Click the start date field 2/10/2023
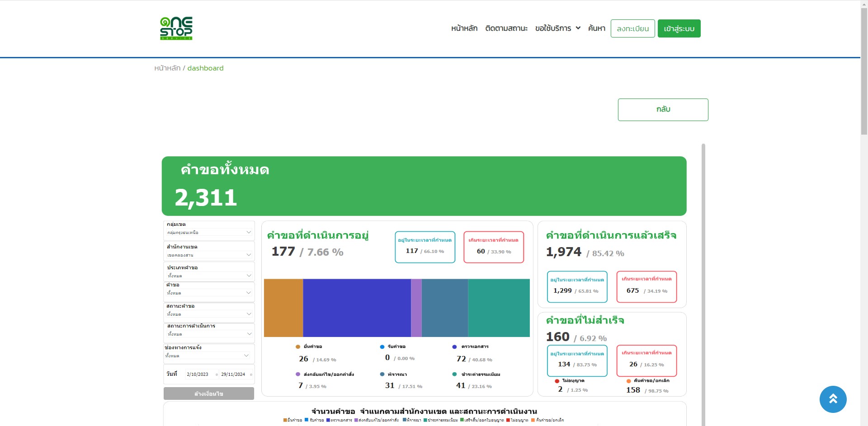 (202, 375)
